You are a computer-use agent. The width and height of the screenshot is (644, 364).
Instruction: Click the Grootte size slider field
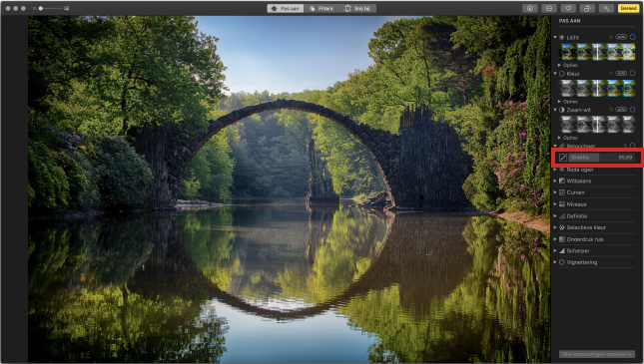(x=602, y=158)
